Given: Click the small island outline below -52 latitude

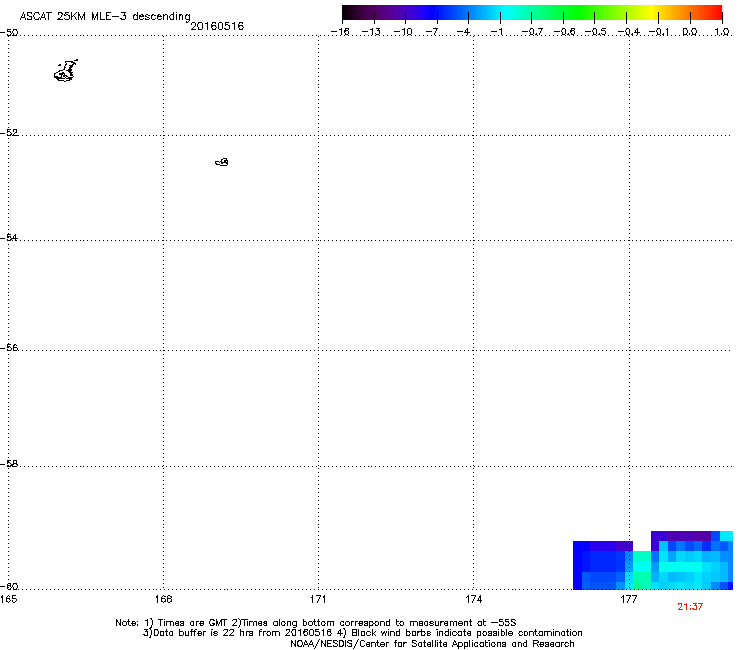Looking at the screenshot, I should [222, 162].
